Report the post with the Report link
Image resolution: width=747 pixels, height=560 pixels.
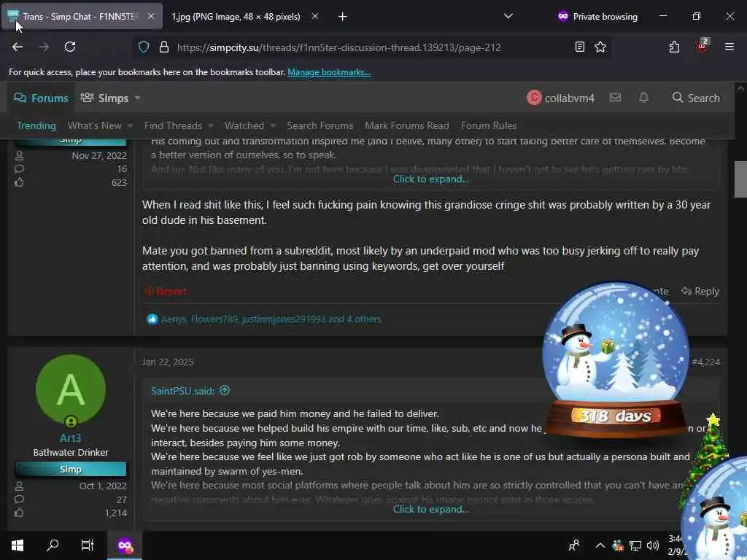[166, 291]
